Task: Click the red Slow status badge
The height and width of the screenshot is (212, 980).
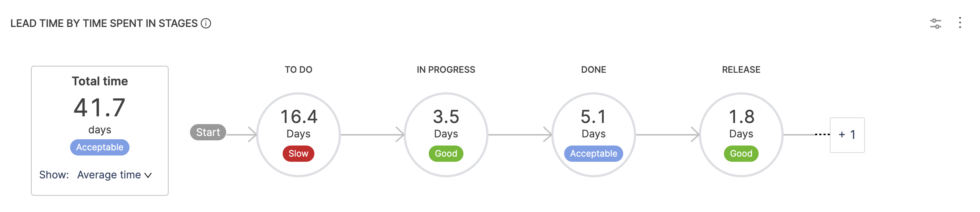Action: pos(298,153)
